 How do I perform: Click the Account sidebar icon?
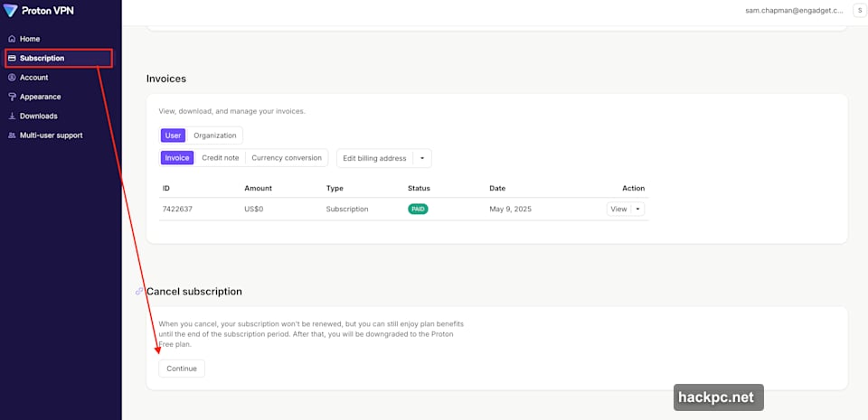[x=12, y=78]
